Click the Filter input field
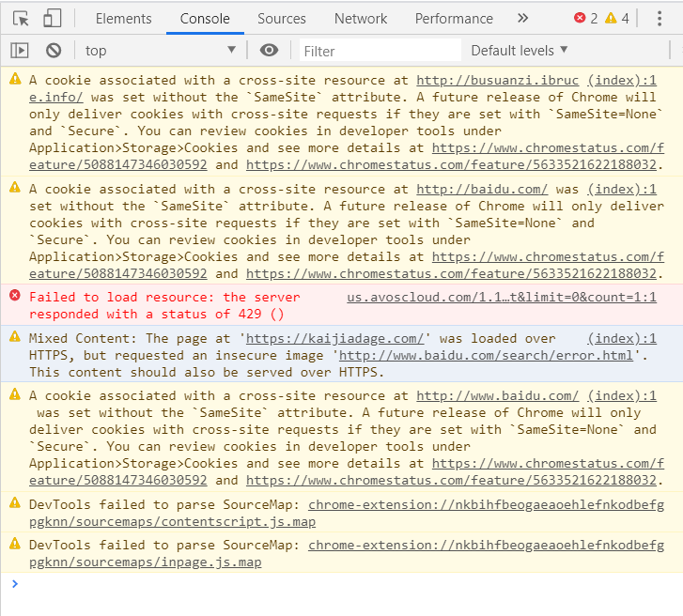683x616 pixels. 380,51
